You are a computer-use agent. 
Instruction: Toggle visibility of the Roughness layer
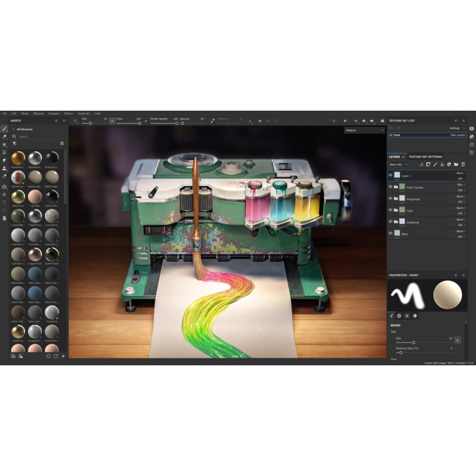(391, 199)
